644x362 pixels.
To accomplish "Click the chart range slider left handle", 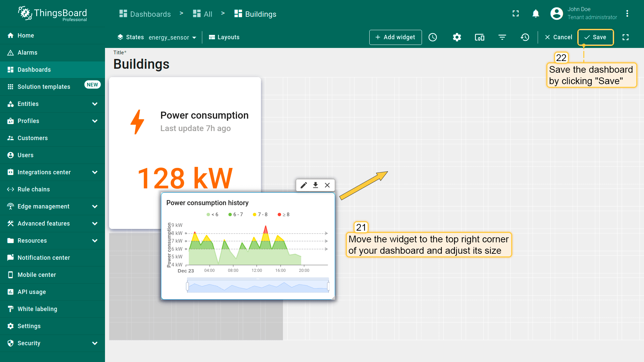I will point(187,286).
